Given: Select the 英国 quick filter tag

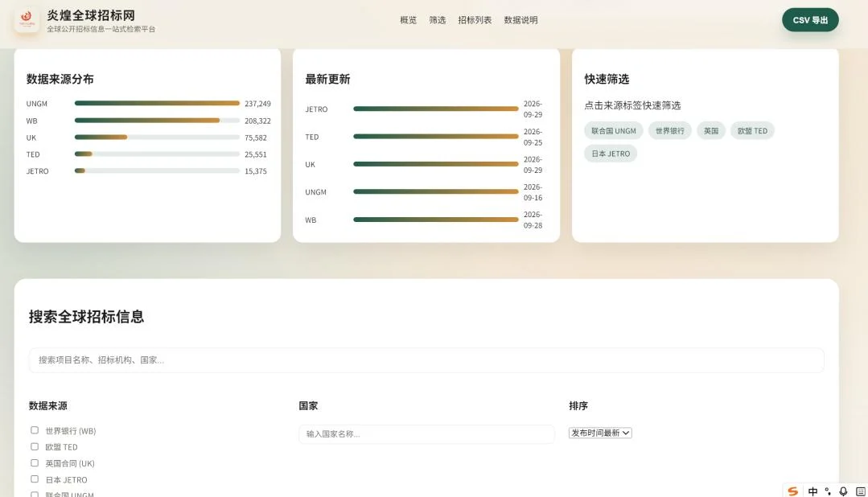Looking at the screenshot, I should coord(711,130).
